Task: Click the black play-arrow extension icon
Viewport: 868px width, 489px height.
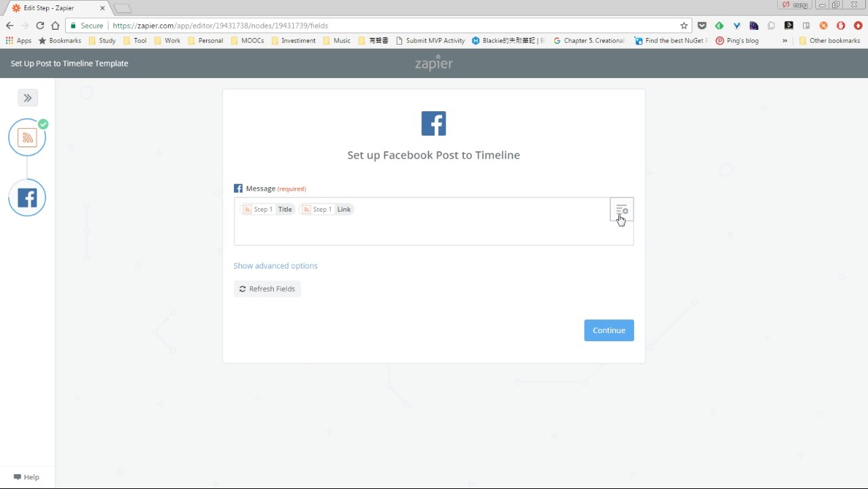Action: 789,26
